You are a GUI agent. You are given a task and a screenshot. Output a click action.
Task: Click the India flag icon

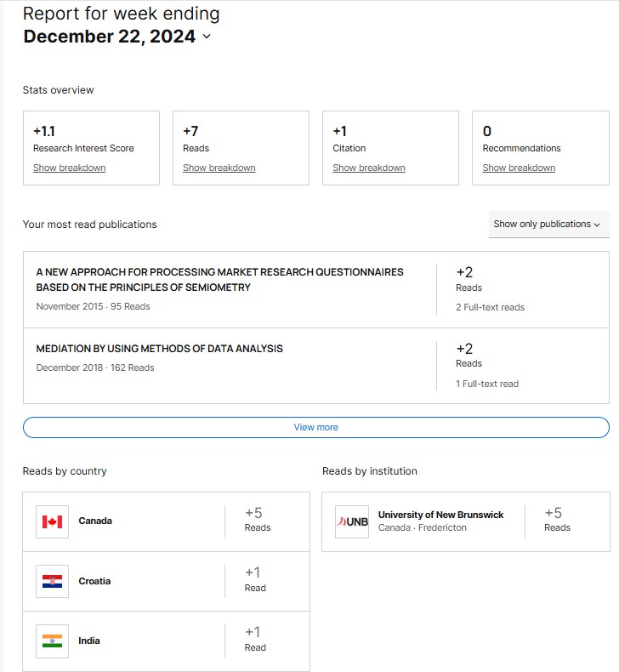[x=52, y=641]
